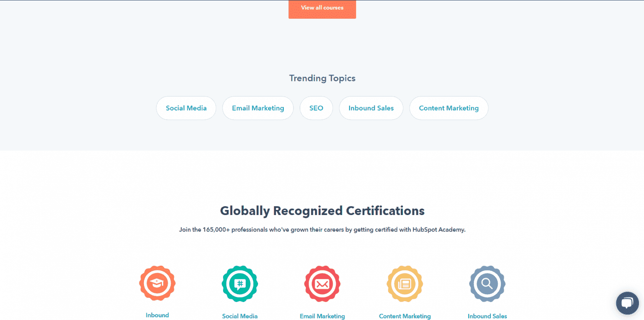Viewport: 644px width, 320px height.
Task: Click the Inbound Sales certification badge icon
Action: (x=487, y=284)
